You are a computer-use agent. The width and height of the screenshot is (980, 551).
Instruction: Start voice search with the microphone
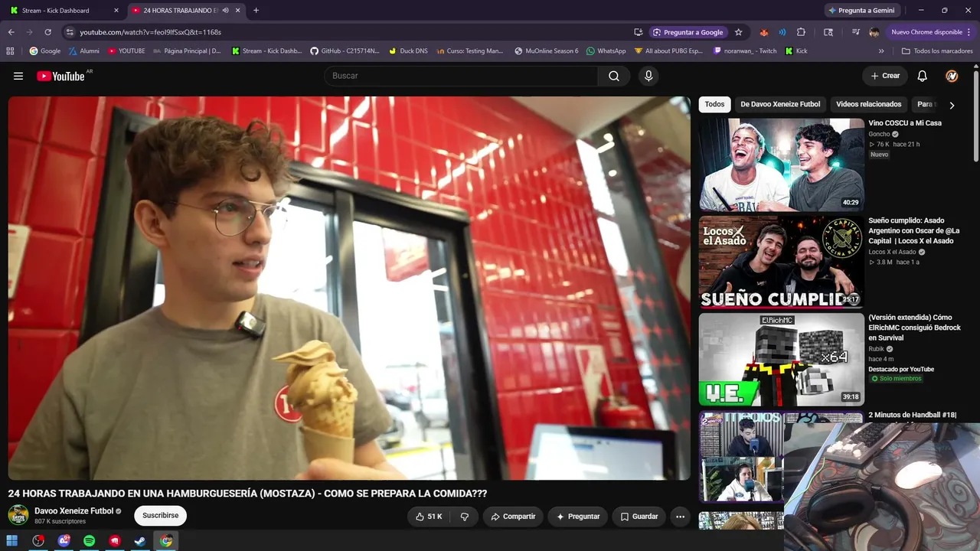click(x=648, y=76)
